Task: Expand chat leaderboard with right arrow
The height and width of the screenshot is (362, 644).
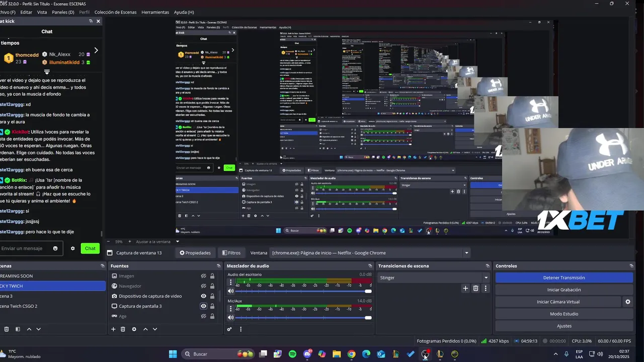Action: point(96,50)
